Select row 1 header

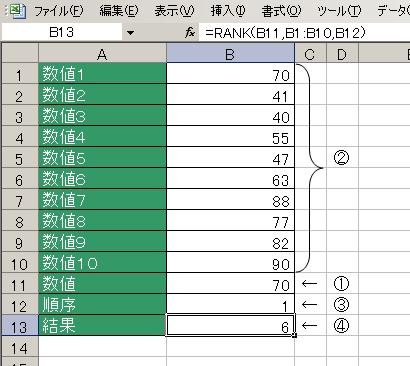20,74
